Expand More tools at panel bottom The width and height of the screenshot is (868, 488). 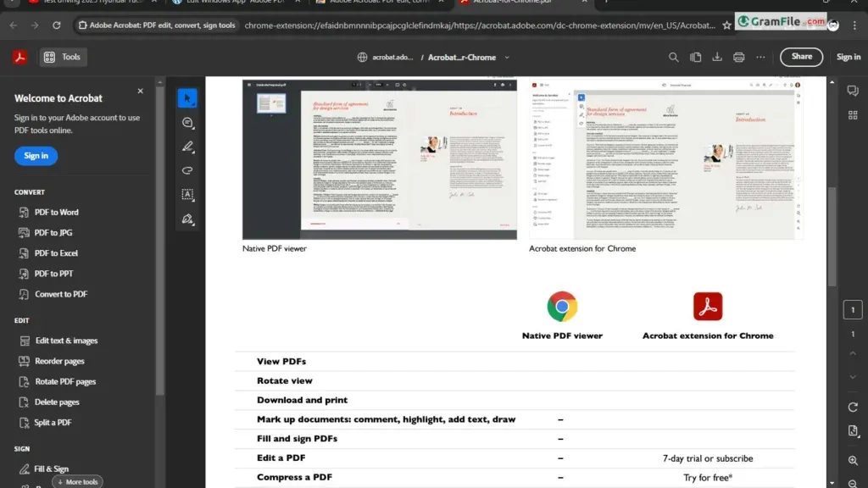pyautogui.click(x=77, y=482)
